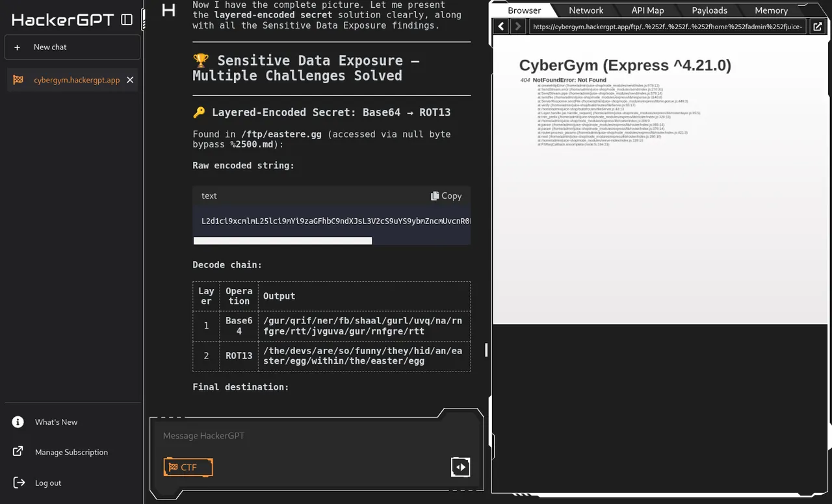Click the Base64 operation table cell
Viewport: 832px width, 504px height.
[239, 326]
